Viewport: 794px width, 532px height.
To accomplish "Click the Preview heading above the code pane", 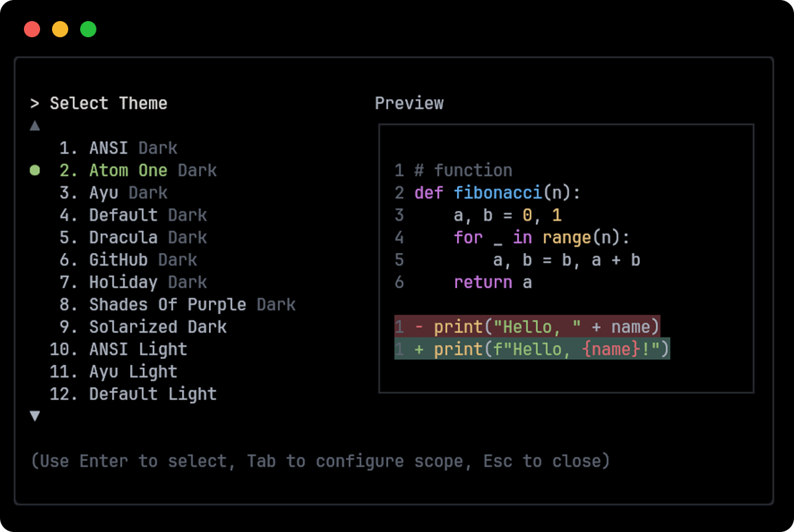I will [409, 103].
